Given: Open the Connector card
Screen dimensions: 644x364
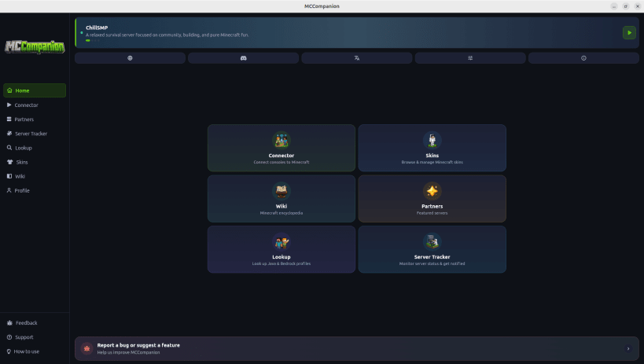Looking at the screenshot, I should pyautogui.click(x=282, y=148).
